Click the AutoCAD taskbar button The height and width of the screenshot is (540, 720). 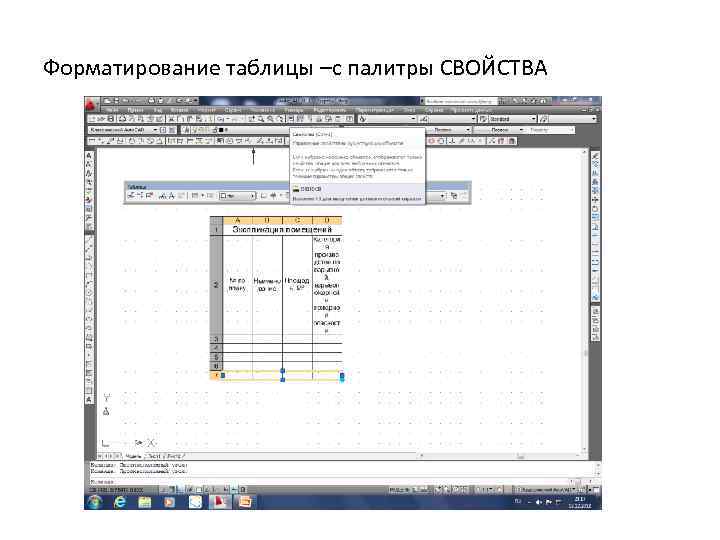click(x=219, y=502)
